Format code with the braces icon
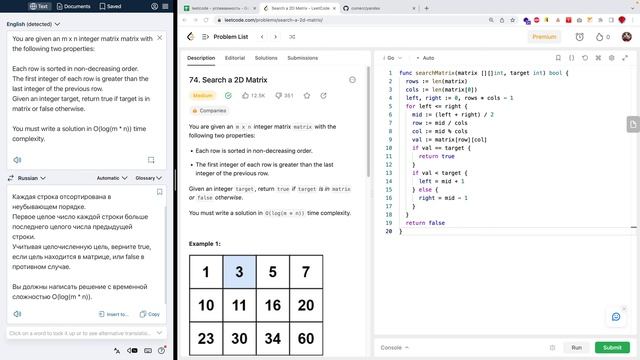This screenshot has width=640, height=360. click(571, 58)
